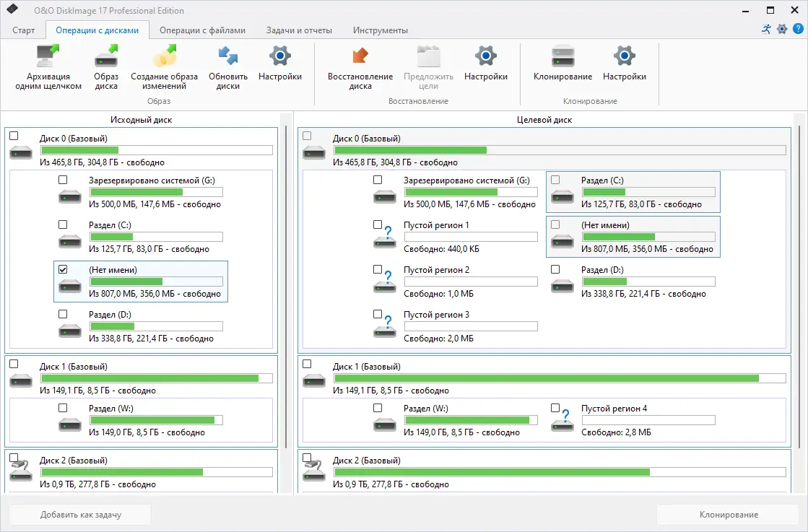Launch one-click imaging (Архивация одним щелчком)

[x=48, y=67]
